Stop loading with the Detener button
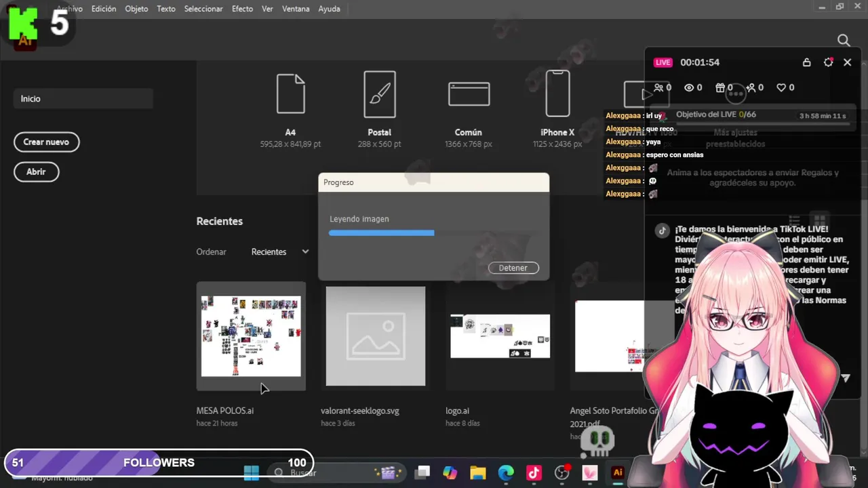This screenshot has width=868, height=488. tap(513, 268)
